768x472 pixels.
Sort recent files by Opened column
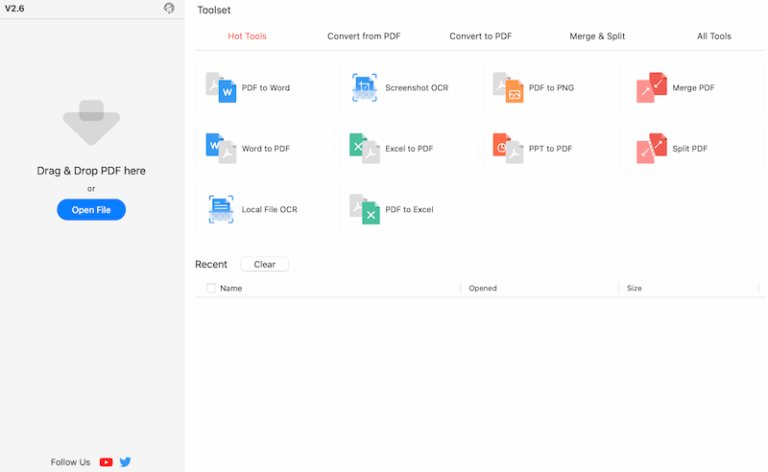click(x=482, y=288)
